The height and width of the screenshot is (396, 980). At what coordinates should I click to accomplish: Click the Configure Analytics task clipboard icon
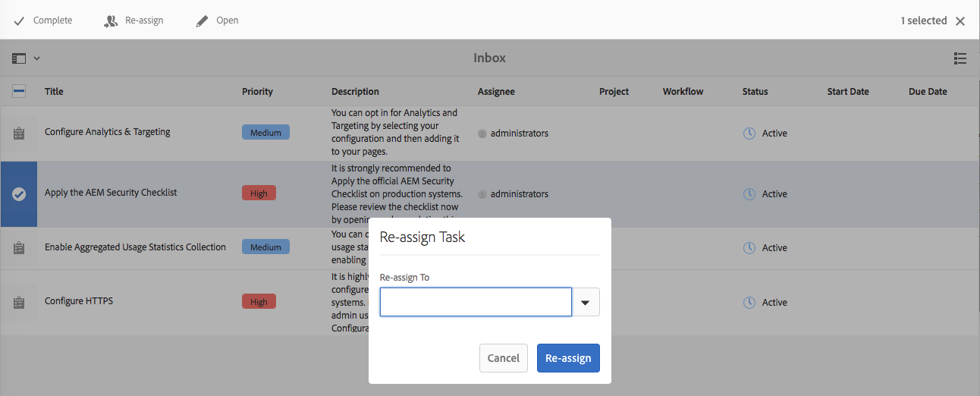[x=19, y=134]
